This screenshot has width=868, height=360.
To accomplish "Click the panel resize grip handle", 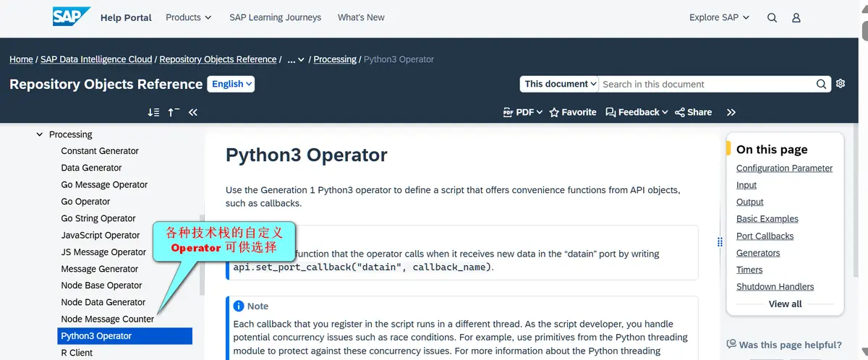I will pyautogui.click(x=720, y=242).
